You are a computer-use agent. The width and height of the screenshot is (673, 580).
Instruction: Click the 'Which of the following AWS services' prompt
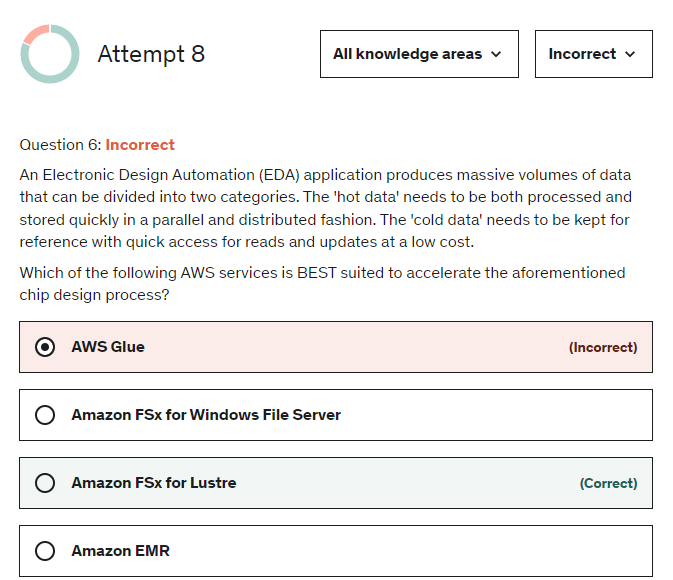(x=322, y=284)
